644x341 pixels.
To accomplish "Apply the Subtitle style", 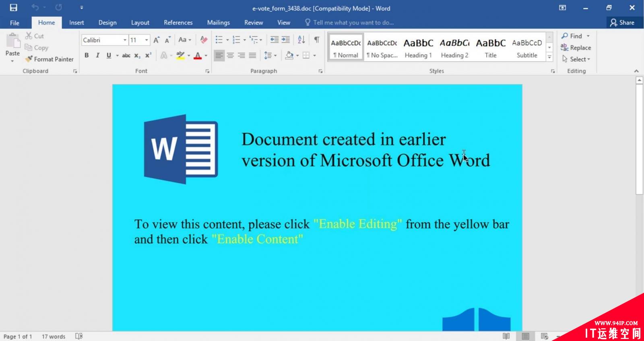I will coord(527,48).
